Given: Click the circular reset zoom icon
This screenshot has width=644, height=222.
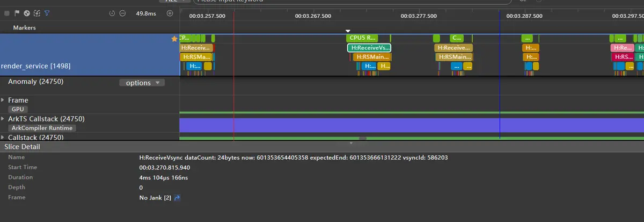Looking at the screenshot, I should pyautogui.click(x=112, y=13).
